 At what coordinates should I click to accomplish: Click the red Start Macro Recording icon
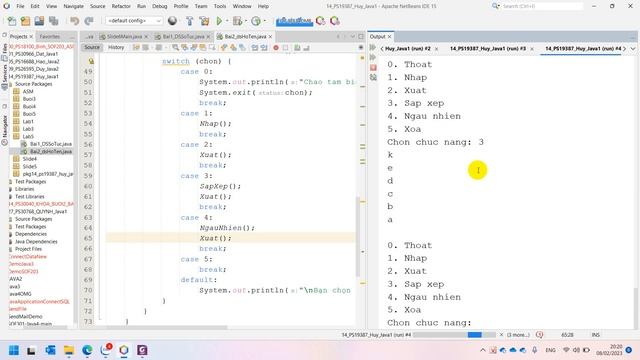[x=276, y=48]
